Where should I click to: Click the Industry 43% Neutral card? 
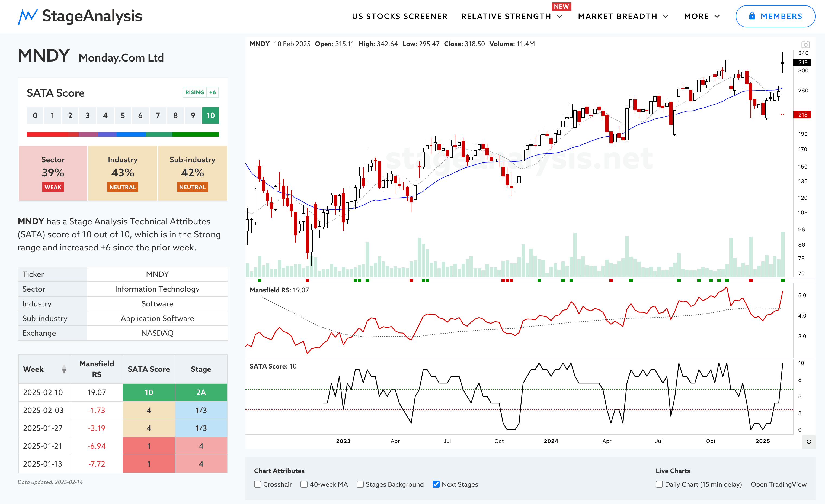tap(123, 173)
